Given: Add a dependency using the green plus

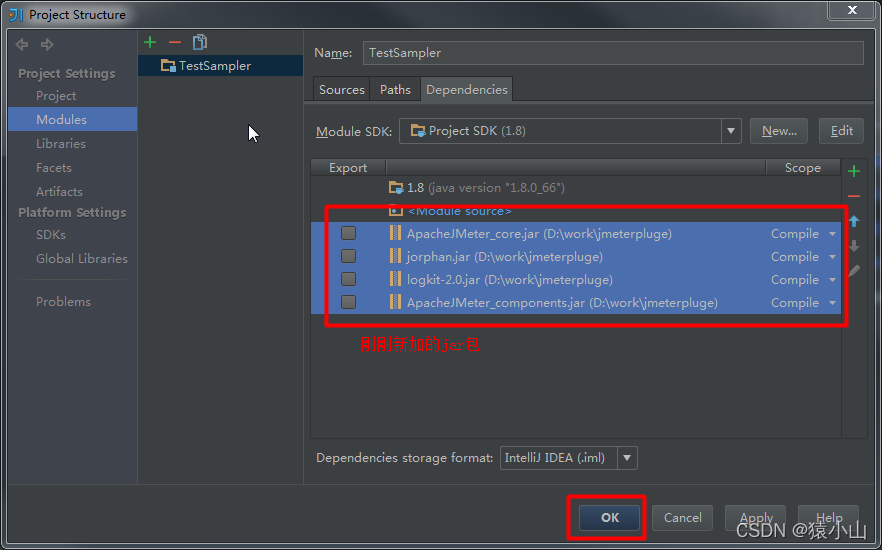Looking at the screenshot, I should (854, 171).
